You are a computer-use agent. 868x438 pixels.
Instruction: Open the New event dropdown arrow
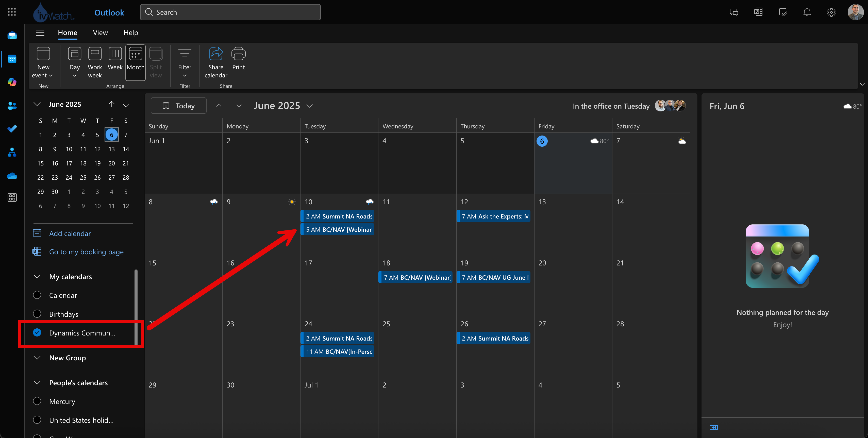click(51, 75)
